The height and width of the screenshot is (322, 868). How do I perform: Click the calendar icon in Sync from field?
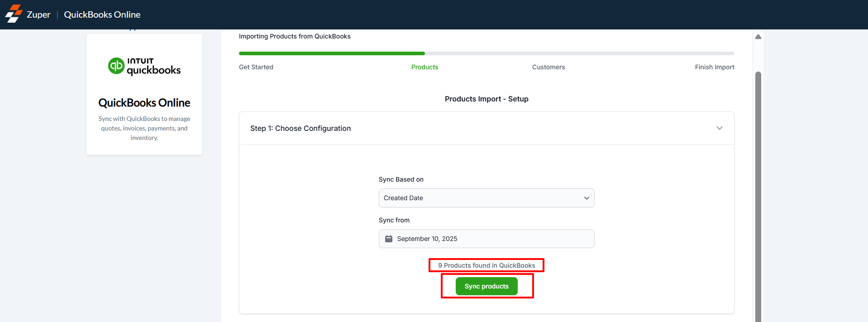[388, 239]
